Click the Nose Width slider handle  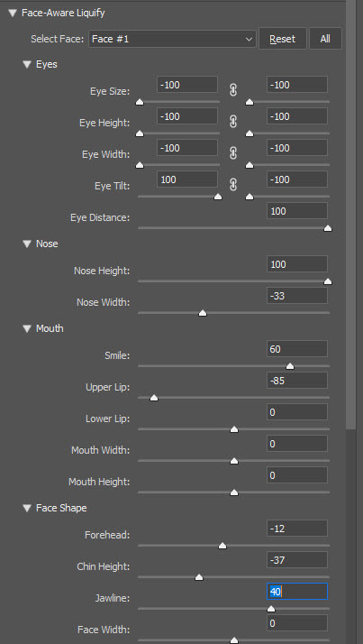tap(202, 313)
